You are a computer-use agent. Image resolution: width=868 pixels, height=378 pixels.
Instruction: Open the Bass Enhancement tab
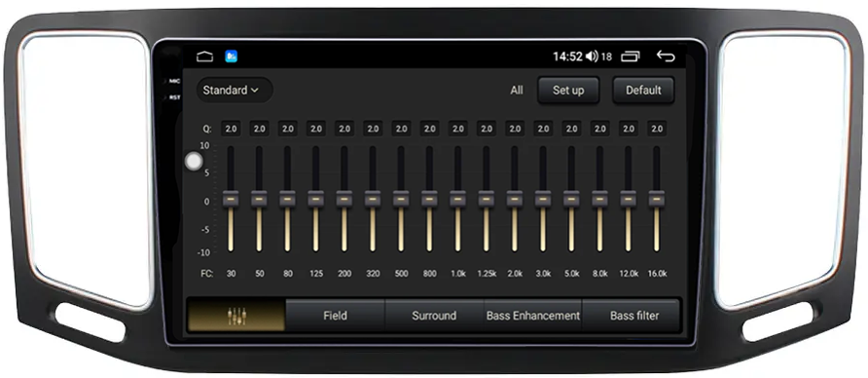[532, 316]
